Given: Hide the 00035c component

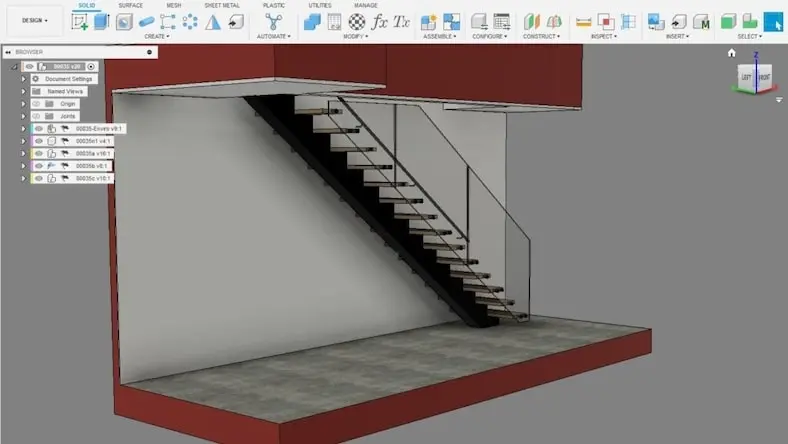Looking at the screenshot, I should (x=39, y=179).
